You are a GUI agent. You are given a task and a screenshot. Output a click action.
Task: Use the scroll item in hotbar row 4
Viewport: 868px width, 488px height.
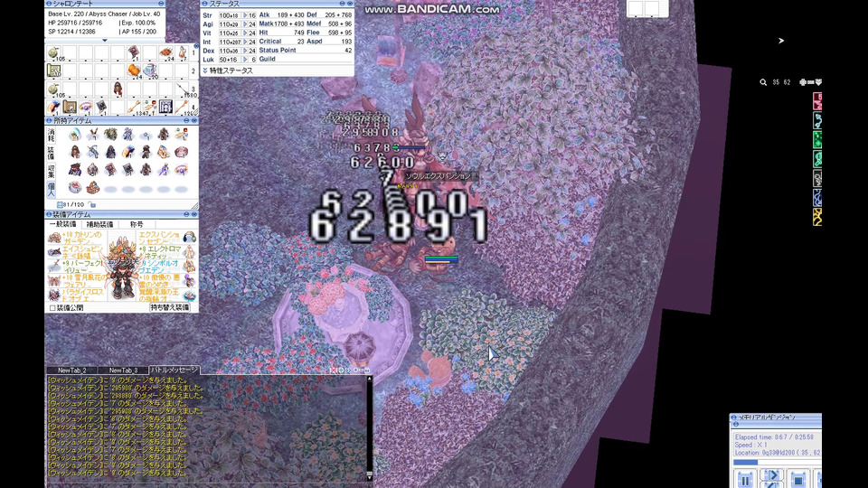coord(70,107)
